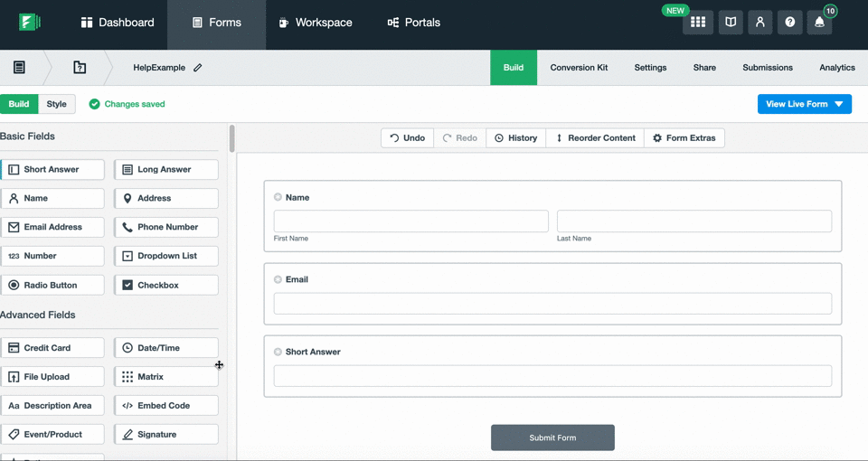Open the book documentation icon
This screenshot has width=868, height=461.
[730, 23]
